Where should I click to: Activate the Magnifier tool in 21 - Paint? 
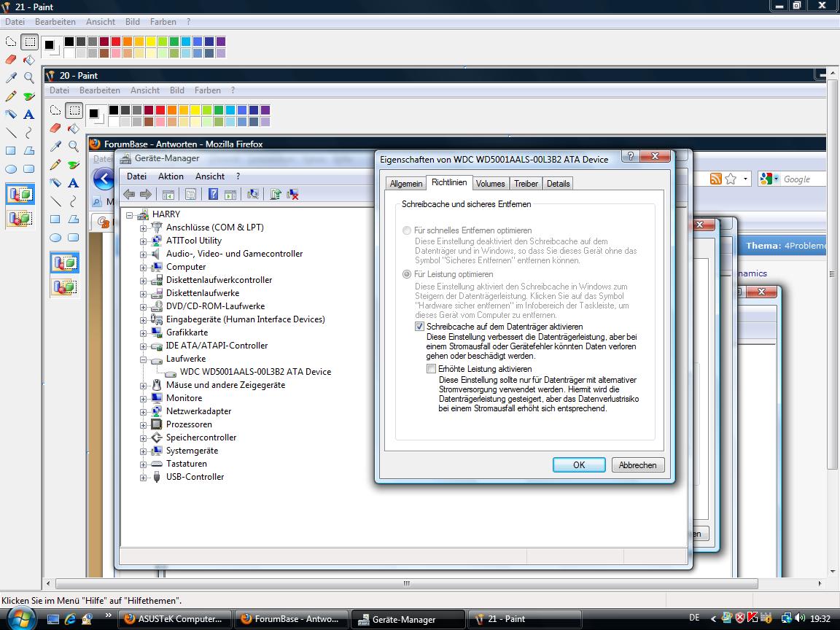pos(29,78)
